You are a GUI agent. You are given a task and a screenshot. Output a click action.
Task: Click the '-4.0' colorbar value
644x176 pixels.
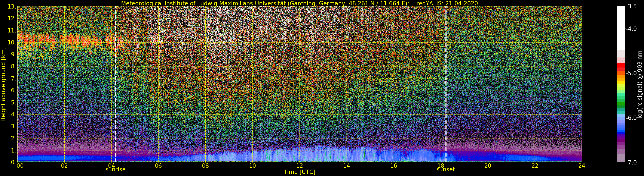pyautogui.click(x=631, y=29)
